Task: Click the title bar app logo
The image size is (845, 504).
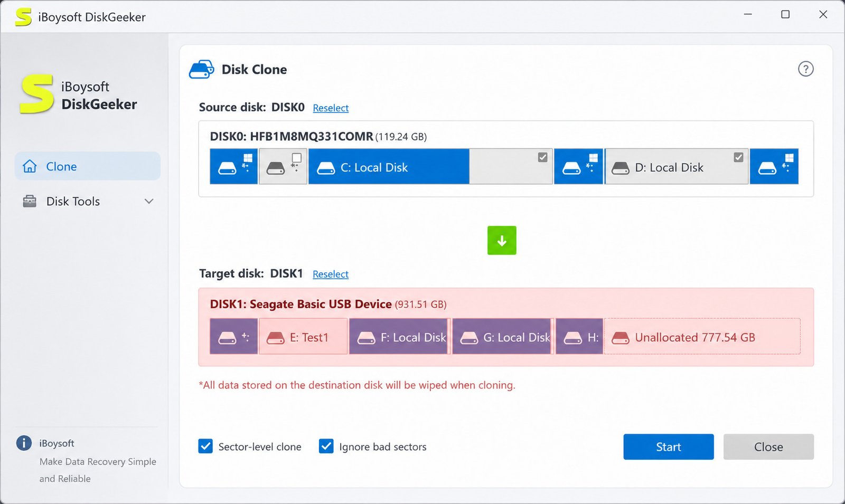Action: 23,17
